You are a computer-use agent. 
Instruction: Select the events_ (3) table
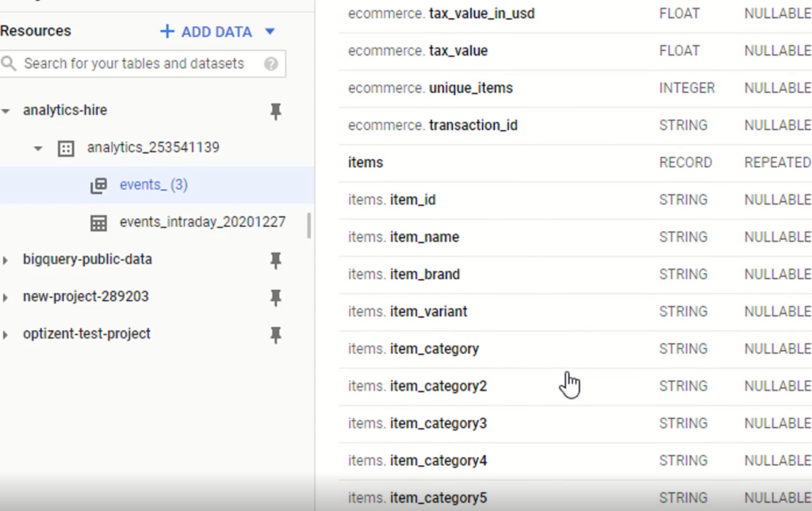[x=152, y=185]
